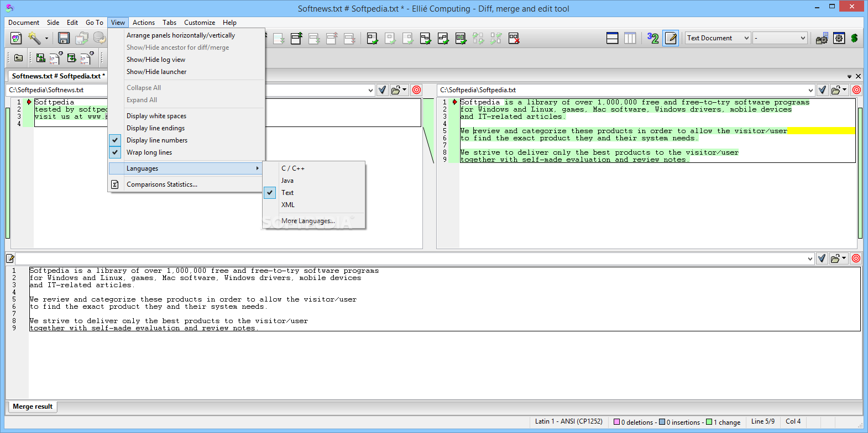The image size is (868, 433).
Task: Click the green checkmark of merge result panel
Action: 822,258
